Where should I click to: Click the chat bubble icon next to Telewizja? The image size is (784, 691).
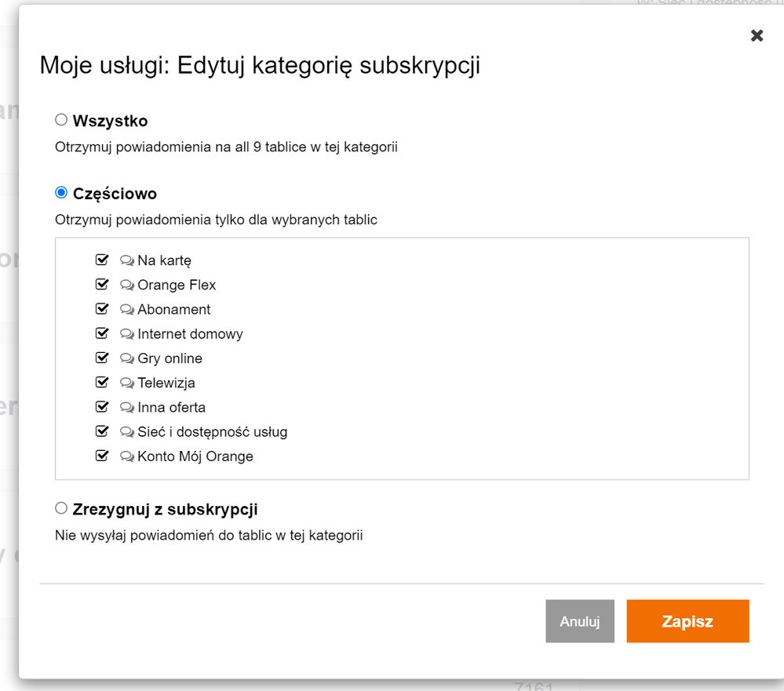tap(127, 383)
